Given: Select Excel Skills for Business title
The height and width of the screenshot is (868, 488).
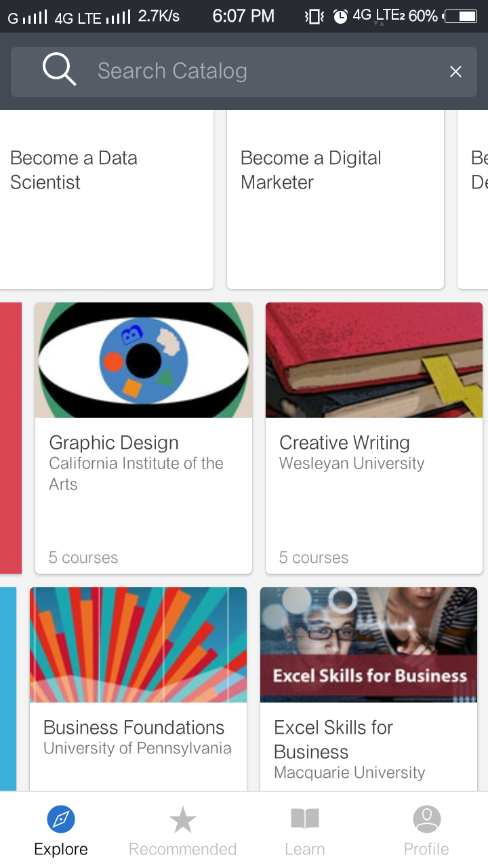Looking at the screenshot, I should point(333,739).
